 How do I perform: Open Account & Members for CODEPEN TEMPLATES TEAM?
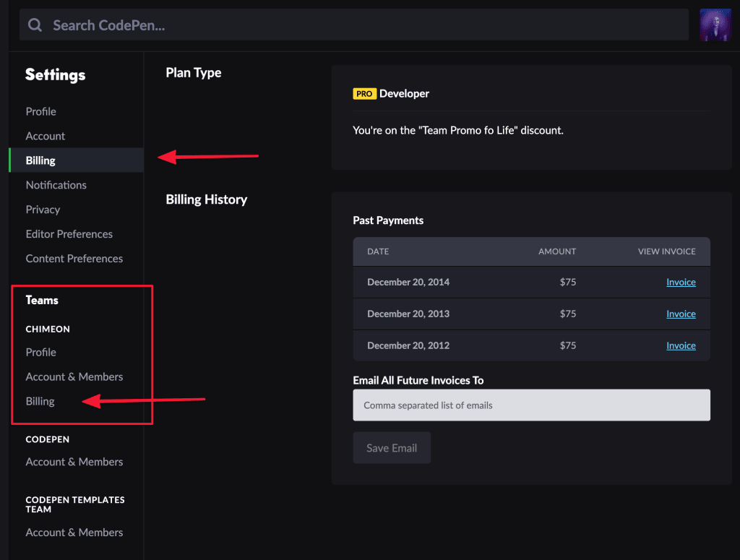74,532
